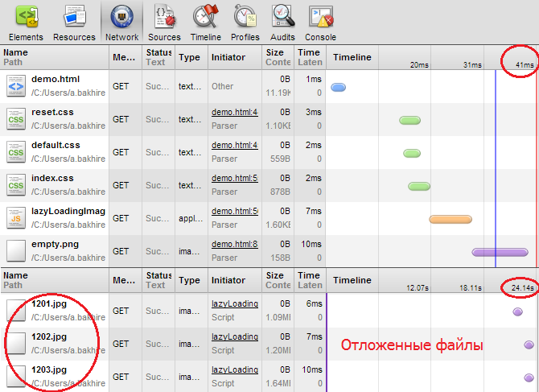Follow the demo.html initiator link for reset.css
The width and height of the screenshot is (539, 392).
click(235, 112)
